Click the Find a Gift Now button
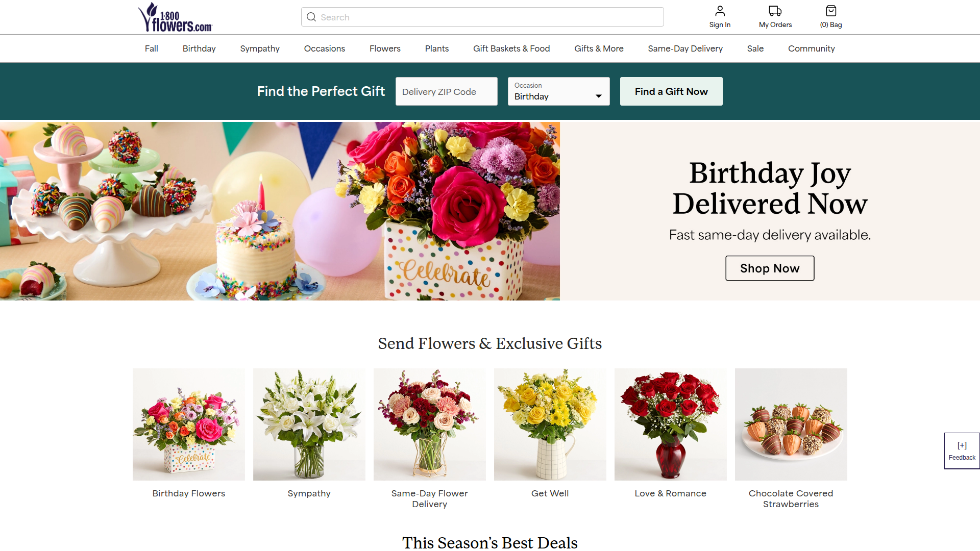Screen dimensions: 980x551 pyautogui.click(x=671, y=92)
